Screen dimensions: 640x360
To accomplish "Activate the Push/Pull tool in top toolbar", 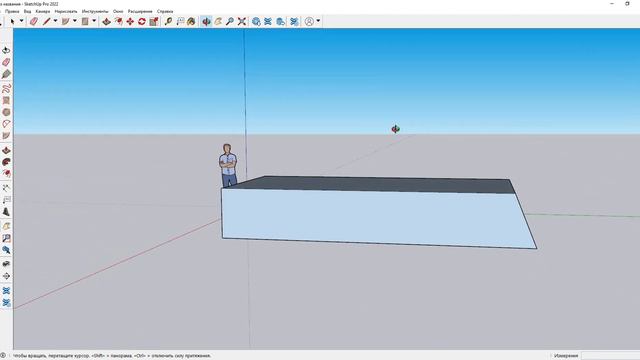I will pyautogui.click(x=107, y=21).
